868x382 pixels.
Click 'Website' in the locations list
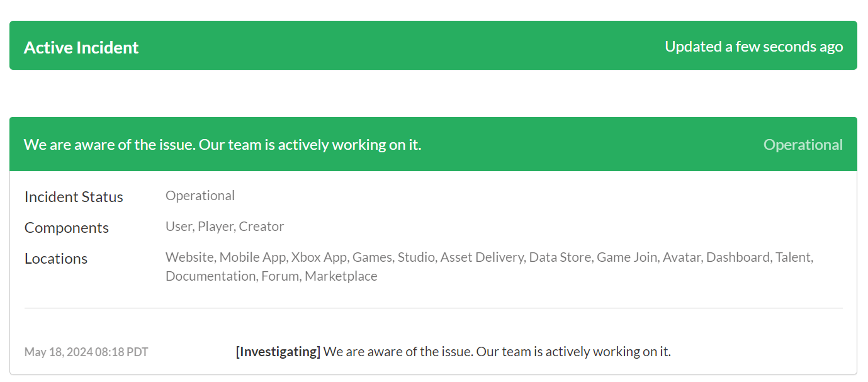pyautogui.click(x=189, y=257)
